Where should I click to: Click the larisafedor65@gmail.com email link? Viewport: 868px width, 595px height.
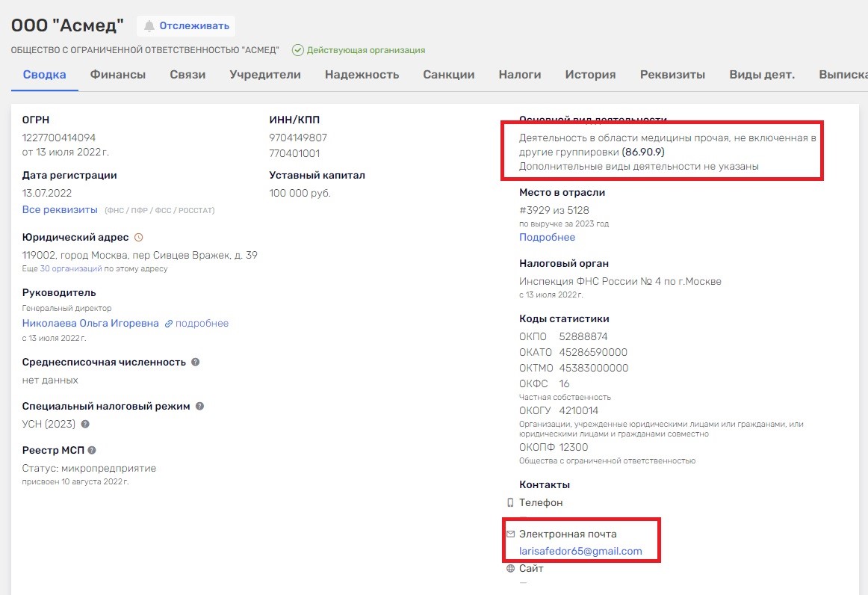[580, 551]
